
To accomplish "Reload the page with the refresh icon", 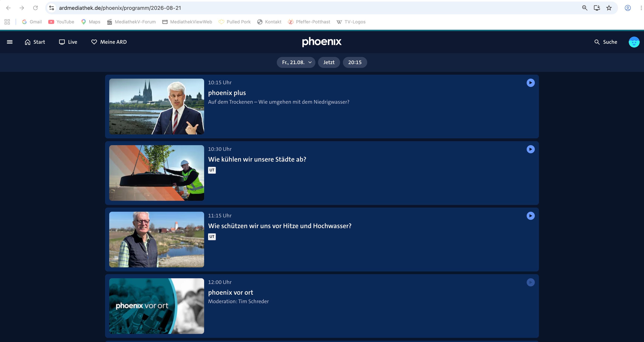I will click(36, 8).
